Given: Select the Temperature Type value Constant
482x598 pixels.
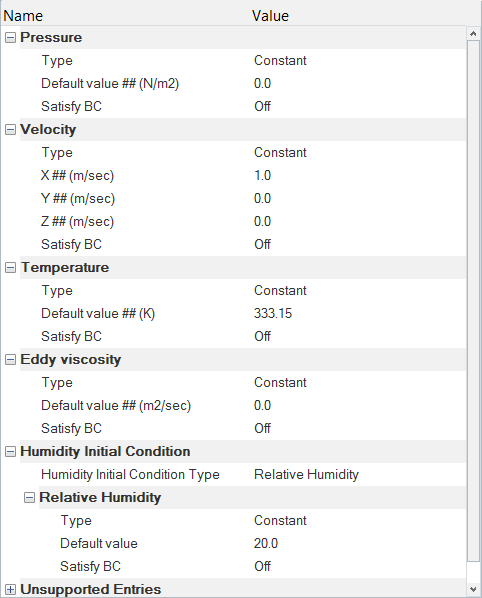Looking at the screenshot, I should [280, 291].
